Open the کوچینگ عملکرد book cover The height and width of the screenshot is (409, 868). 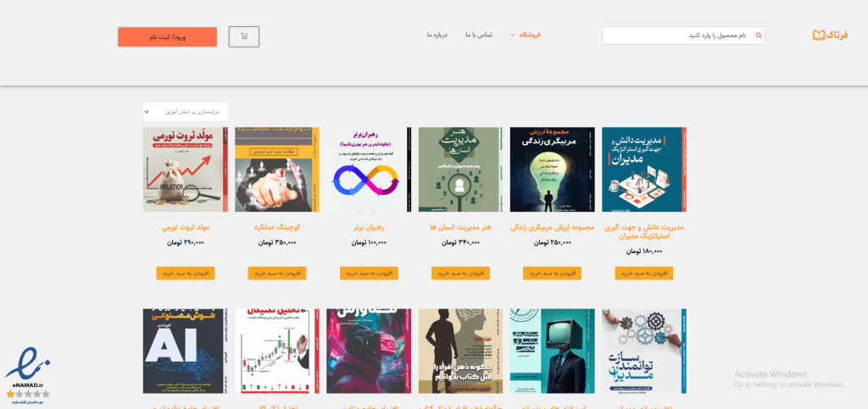(277, 169)
